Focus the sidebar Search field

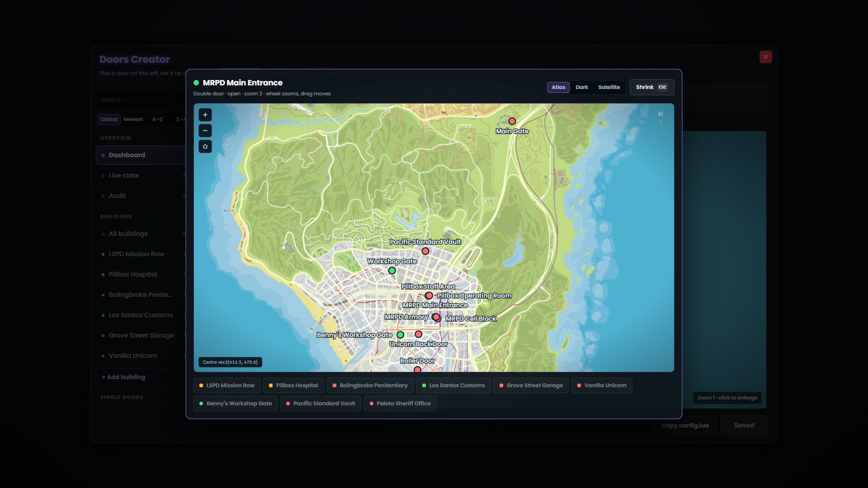141,100
